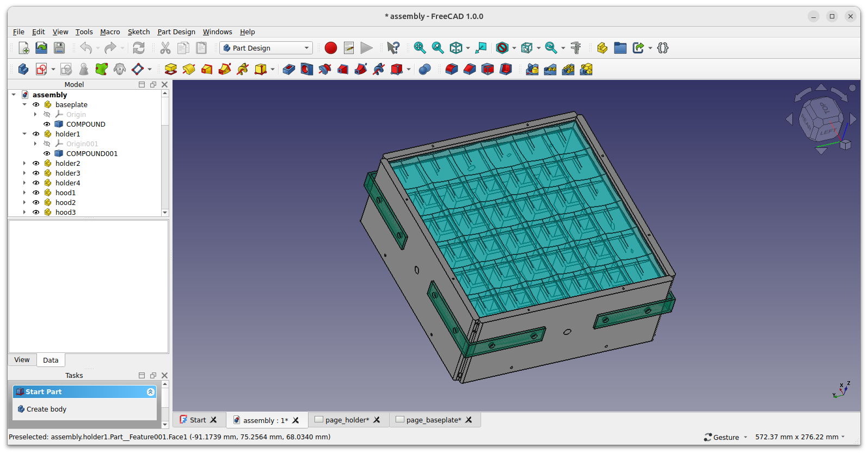Viewport: 868px width, 454px height.
Task: Open What's This help pointer
Action: coord(393,48)
